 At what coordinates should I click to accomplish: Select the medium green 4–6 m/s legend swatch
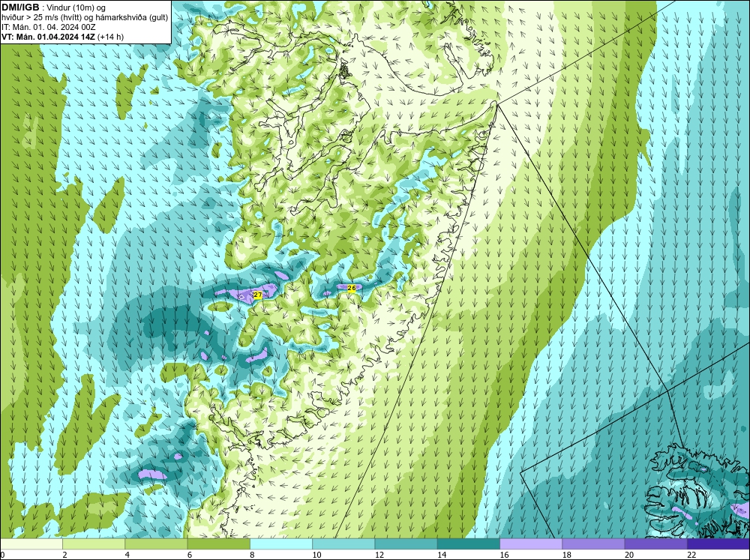(156, 544)
